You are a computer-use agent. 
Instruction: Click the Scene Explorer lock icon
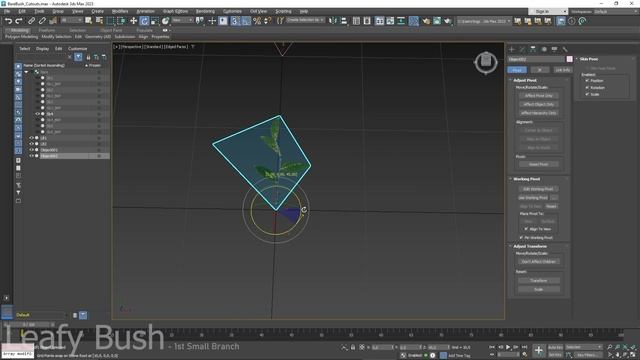coord(88,57)
